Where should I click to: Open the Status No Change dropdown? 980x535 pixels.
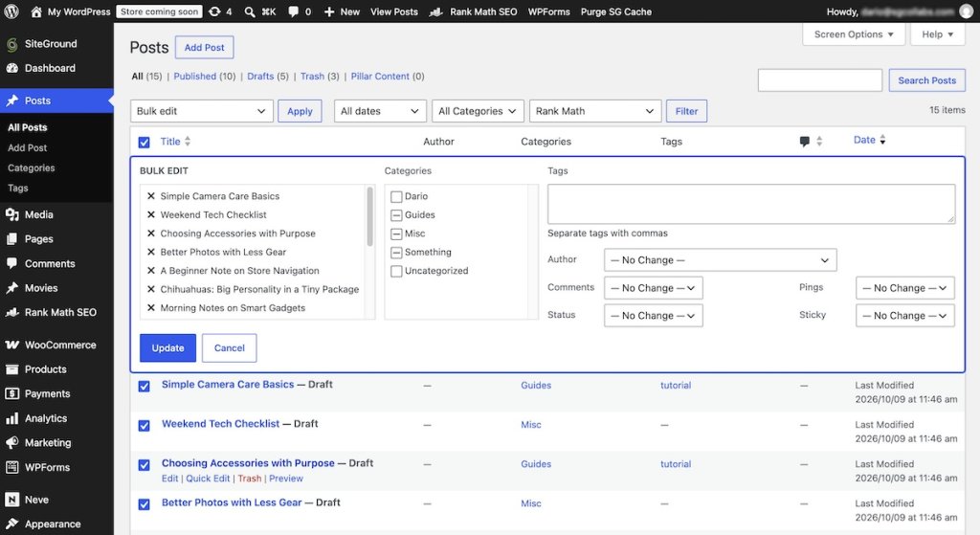(653, 316)
